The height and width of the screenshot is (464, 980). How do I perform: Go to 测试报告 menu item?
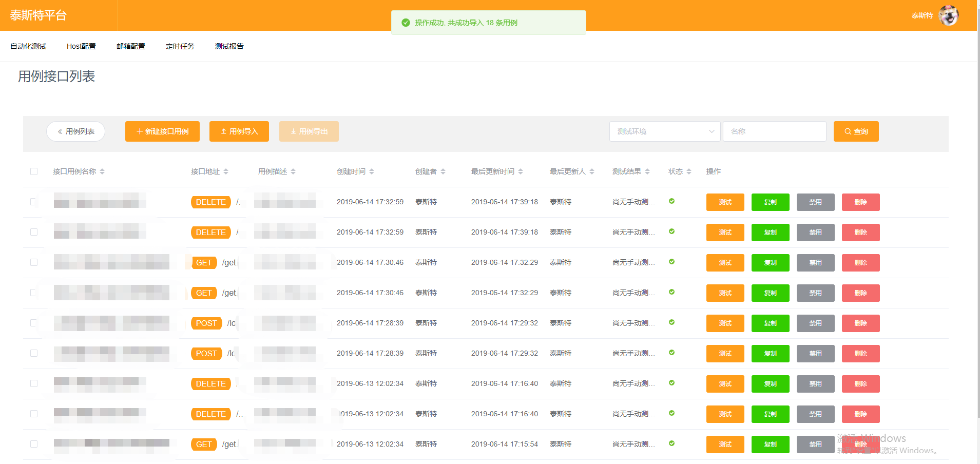229,46
